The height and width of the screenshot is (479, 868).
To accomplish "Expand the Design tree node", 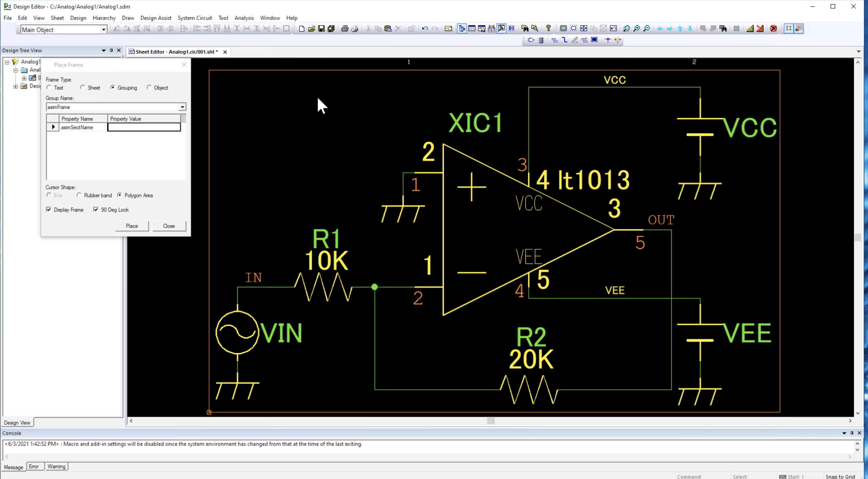I will pyautogui.click(x=16, y=86).
